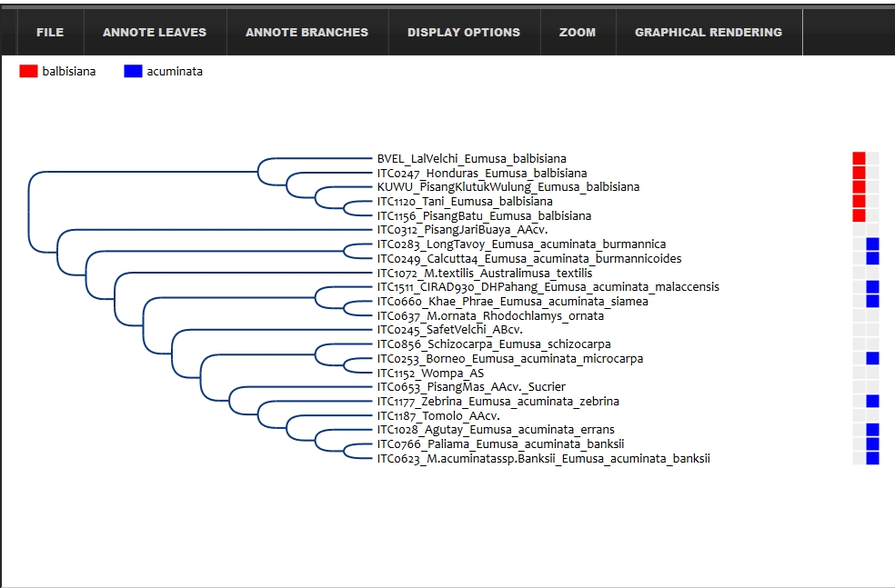Click the balbisiana legend label
895x588 pixels.
coord(69,71)
